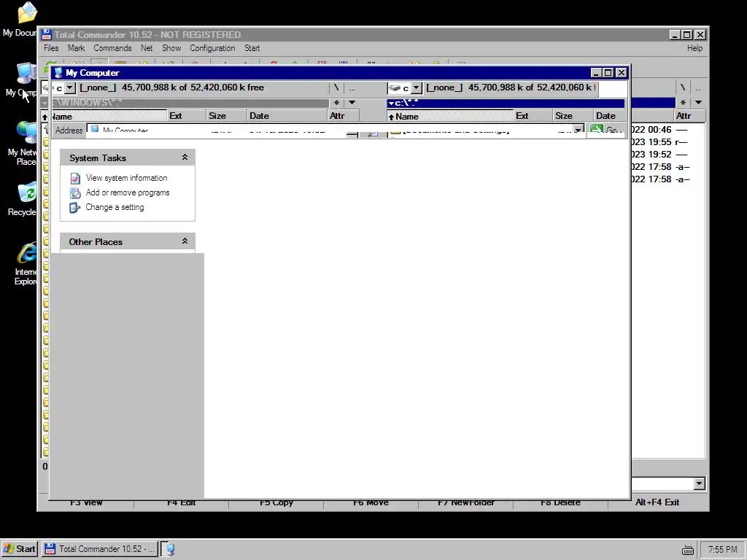Switch to My Computer taskbar button

pos(169,549)
